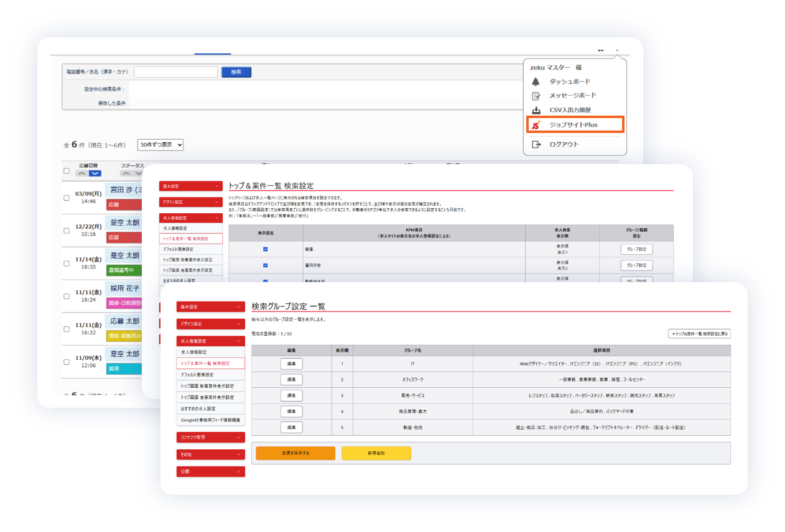Expand コンテンツ管理 sidebar section

pyautogui.click(x=210, y=438)
